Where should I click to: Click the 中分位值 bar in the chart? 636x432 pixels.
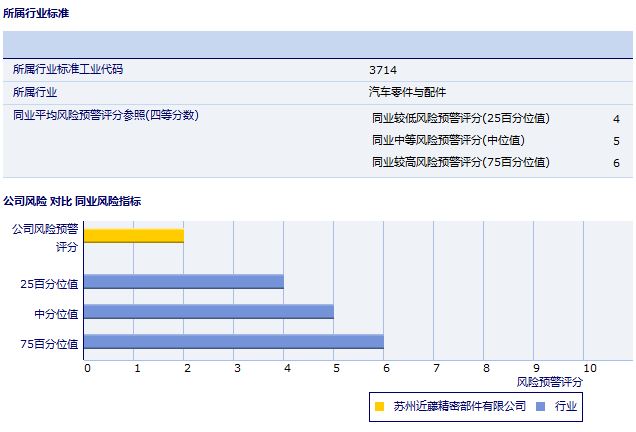click(x=208, y=312)
